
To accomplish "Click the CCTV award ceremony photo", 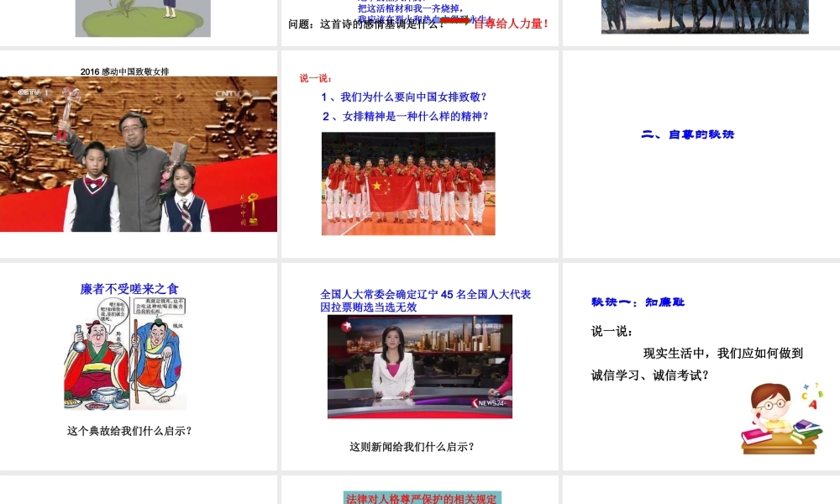I will tap(139, 155).
